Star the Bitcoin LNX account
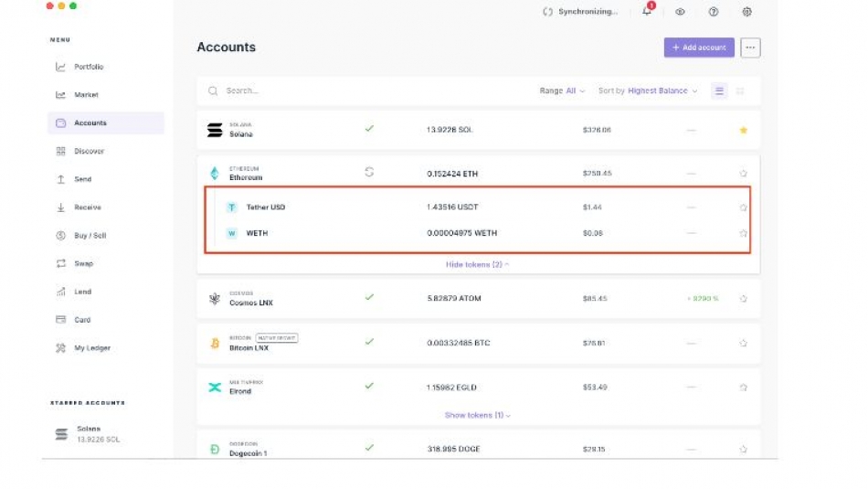The width and height of the screenshot is (868, 489). [x=744, y=343]
